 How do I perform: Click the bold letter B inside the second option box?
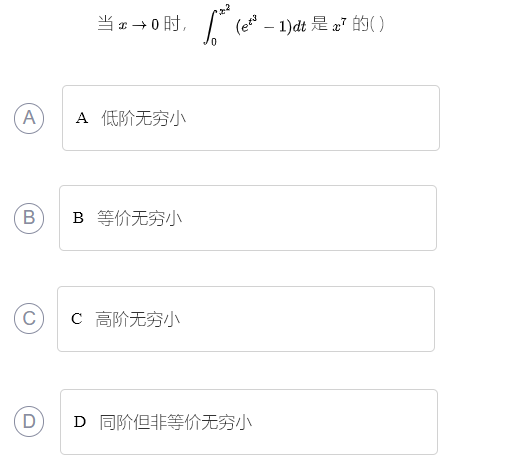(78, 218)
